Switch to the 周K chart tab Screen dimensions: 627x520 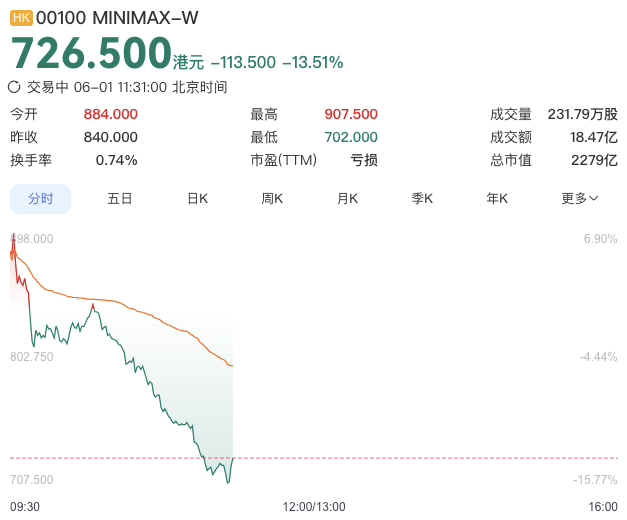272,198
